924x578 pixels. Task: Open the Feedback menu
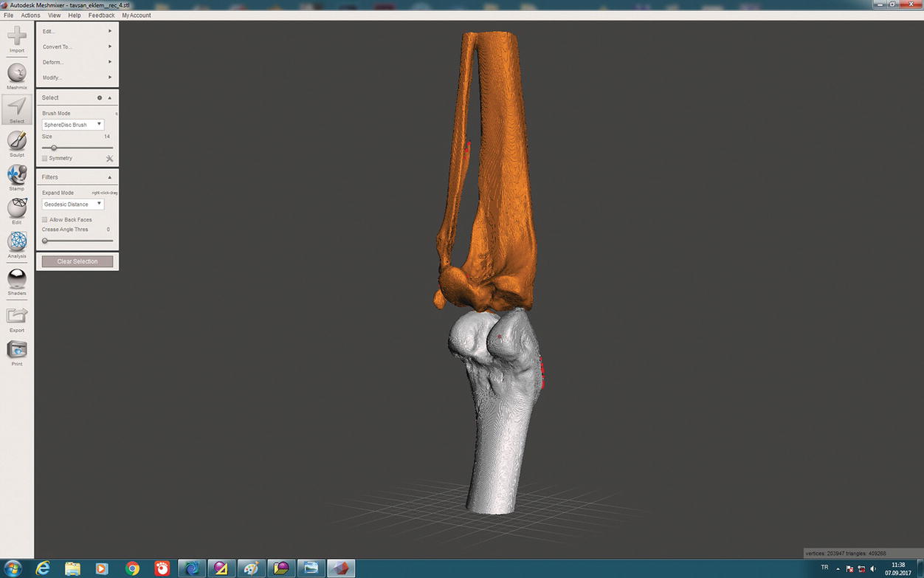pyautogui.click(x=102, y=15)
